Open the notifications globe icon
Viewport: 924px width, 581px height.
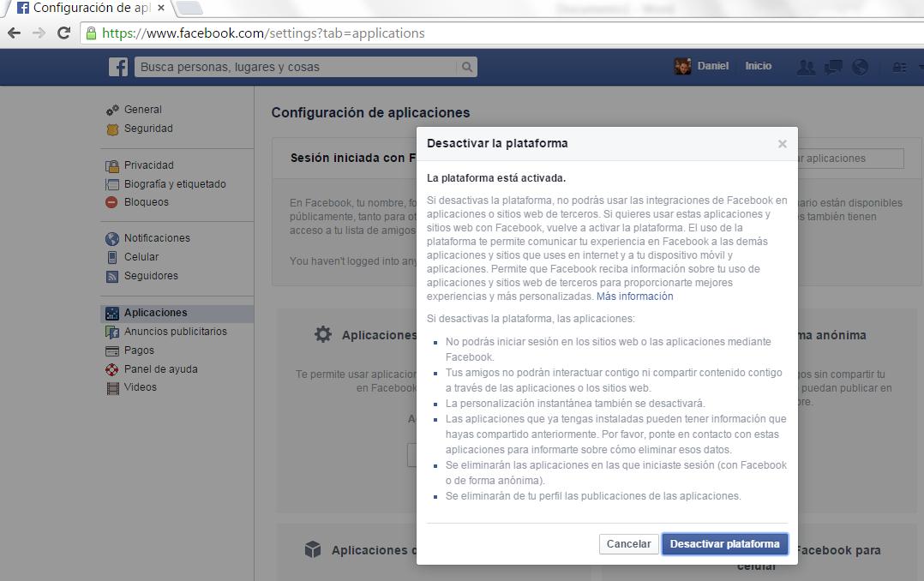pyautogui.click(x=860, y=67)
